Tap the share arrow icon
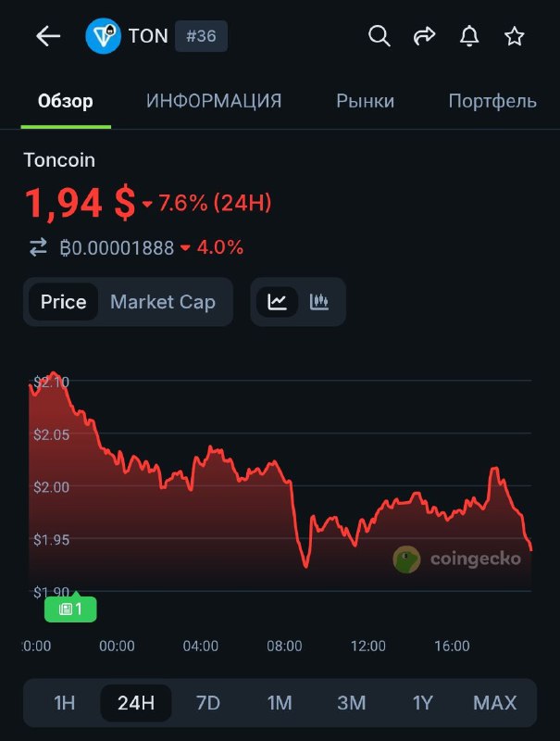The width and height of the screenshot is (560, 741). coord(424,36)
